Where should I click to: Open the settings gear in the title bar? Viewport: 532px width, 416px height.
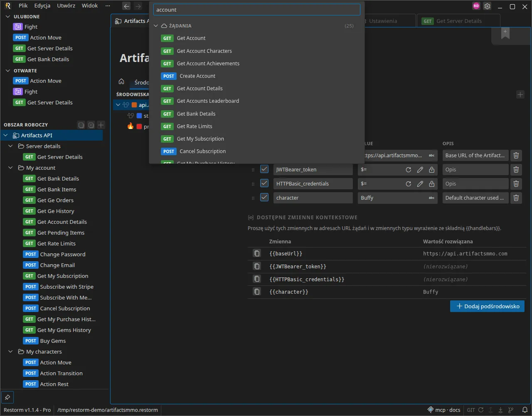[488, 6]
